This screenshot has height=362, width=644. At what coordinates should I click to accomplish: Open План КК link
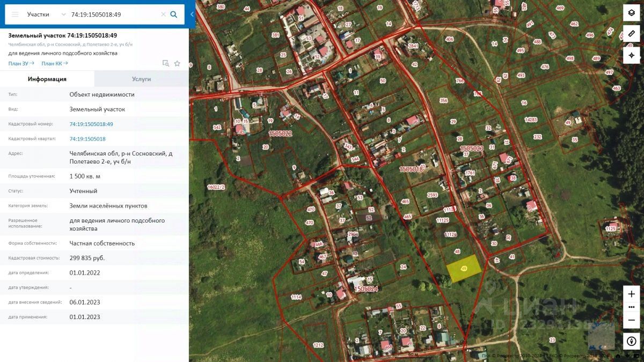click(x=54, y=63)
